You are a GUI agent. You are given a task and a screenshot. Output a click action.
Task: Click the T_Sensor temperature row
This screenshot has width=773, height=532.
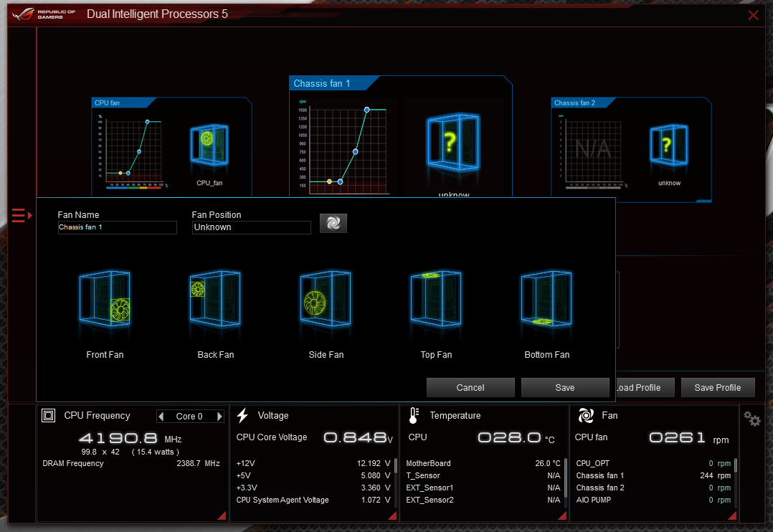pos(483,476)
